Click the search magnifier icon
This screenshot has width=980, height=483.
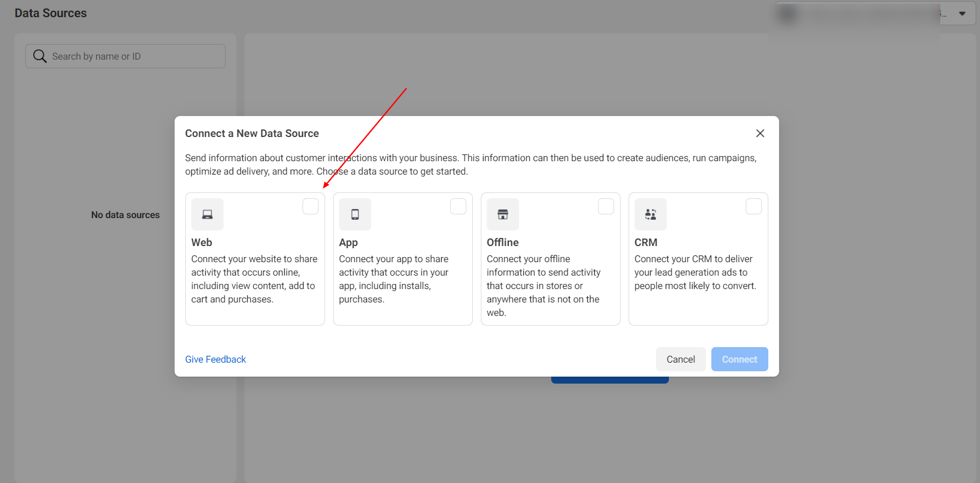(x=40, y=56)
